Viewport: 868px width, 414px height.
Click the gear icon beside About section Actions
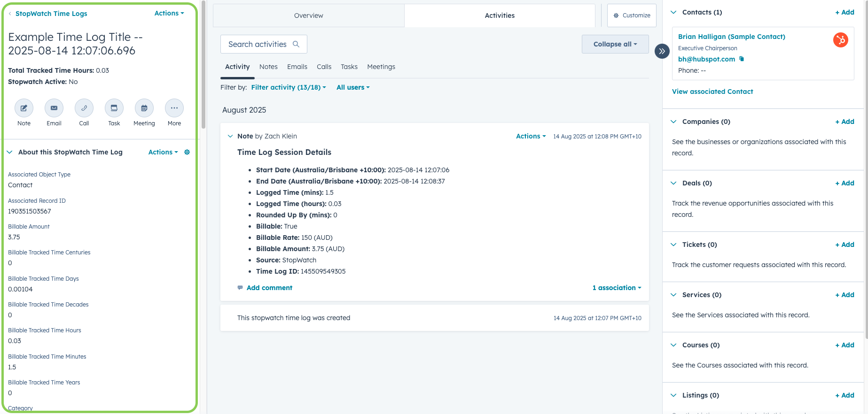[187, 152]
